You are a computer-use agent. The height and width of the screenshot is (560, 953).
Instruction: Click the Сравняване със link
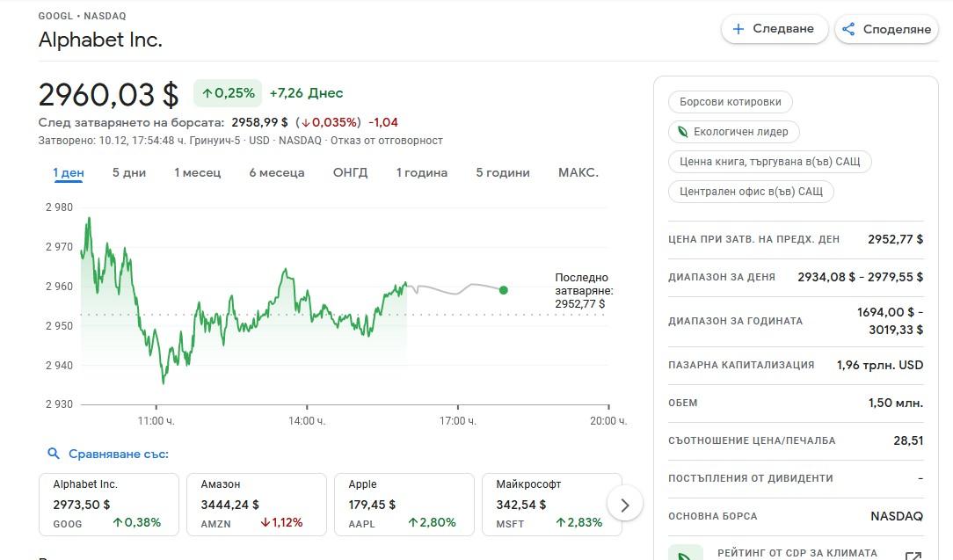pos(119,454)
